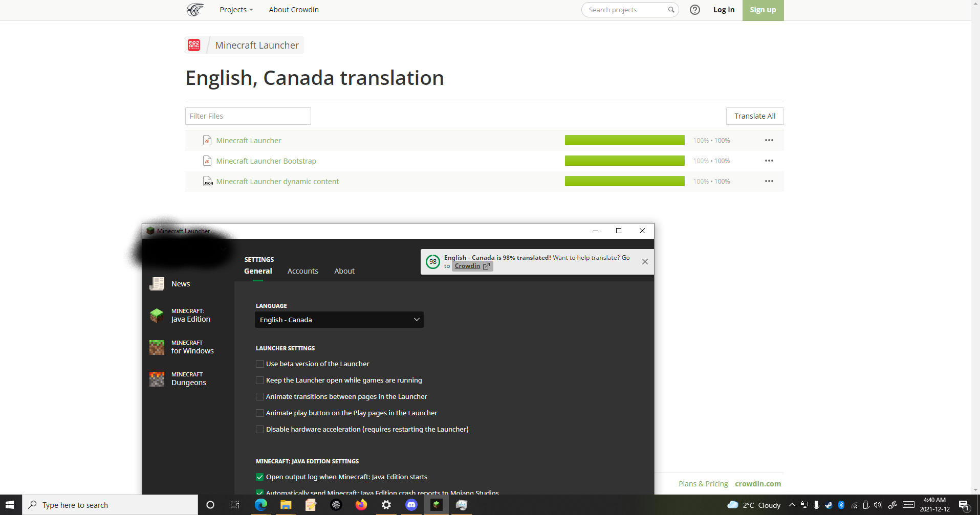Click the Windows Type here to search box

(110, 505)
